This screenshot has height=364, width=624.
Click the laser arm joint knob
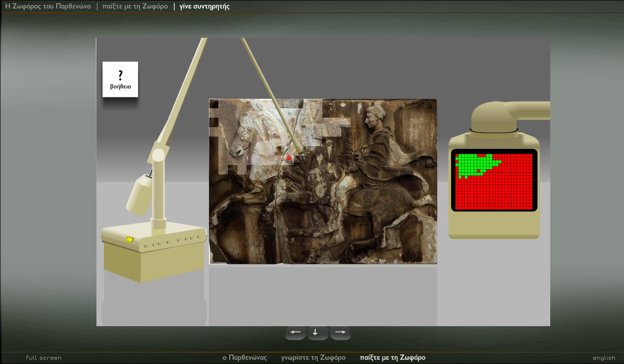(158, 155)
